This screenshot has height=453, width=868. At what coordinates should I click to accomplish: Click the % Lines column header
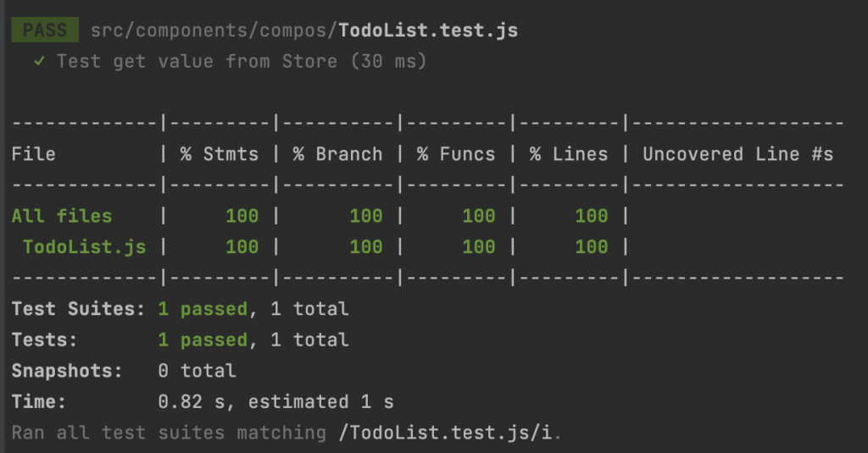[x=569, y=154]
